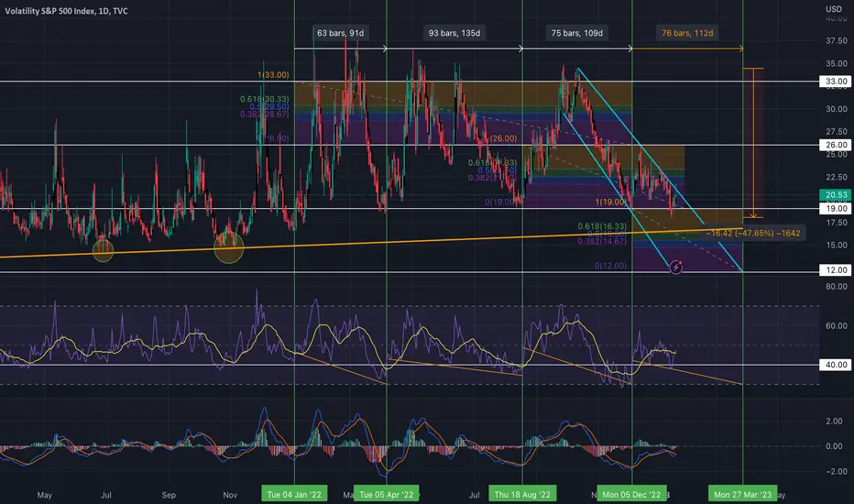
Task: Click the left green circle marker on trendline
Action: (103, 251)
